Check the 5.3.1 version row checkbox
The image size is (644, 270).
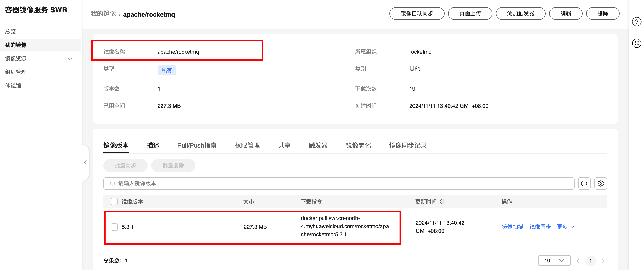point(114,227)
